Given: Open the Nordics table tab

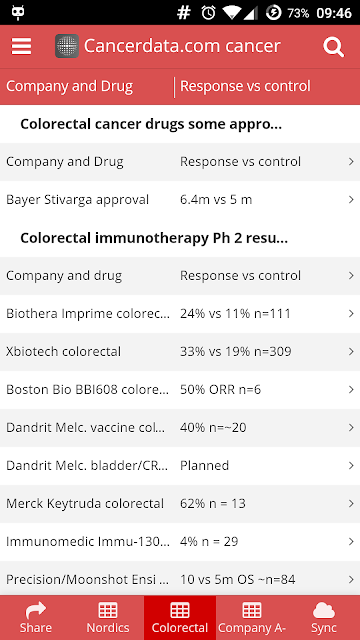Looking at the screenshot, I should click(108, 617).
